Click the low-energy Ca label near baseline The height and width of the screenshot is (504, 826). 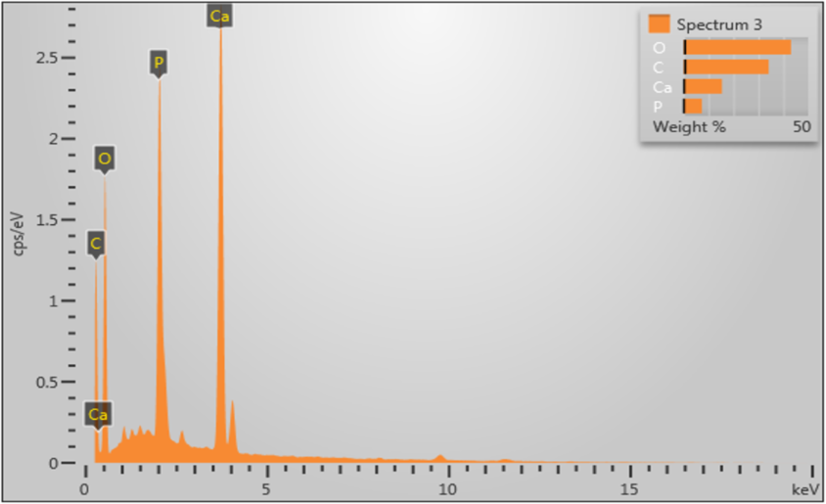click(97, 415)
